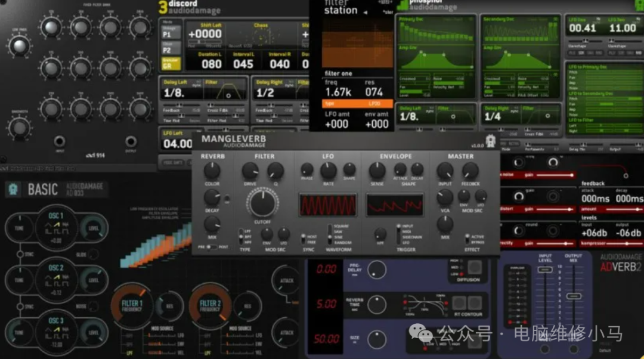Click the ADverb2 Pre-Delay knob

377,270
